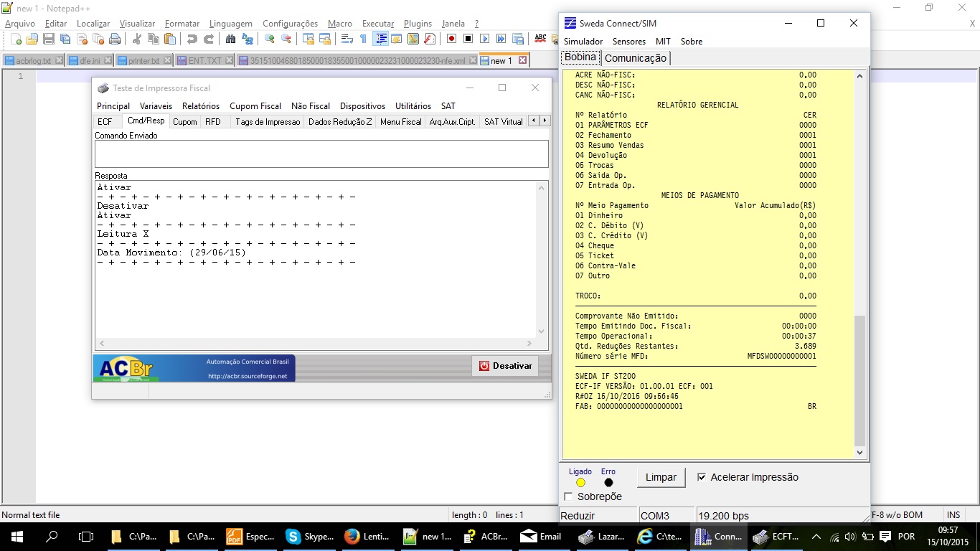Open Skype from the taskbar
Viewport: 980px width, 551px height.
tap(311, 537)
